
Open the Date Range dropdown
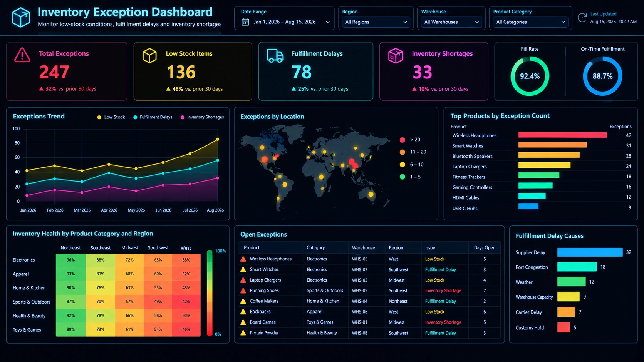285,22
